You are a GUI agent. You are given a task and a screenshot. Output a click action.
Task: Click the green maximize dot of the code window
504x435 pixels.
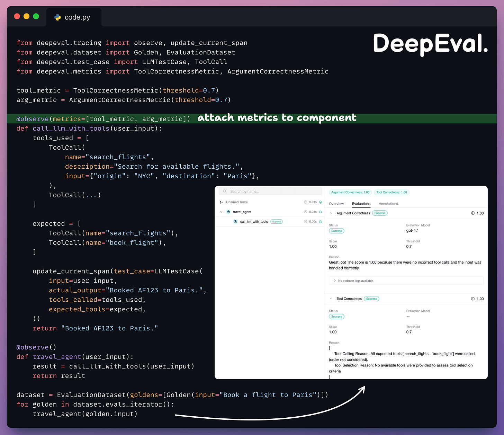[x=36, y=16]
